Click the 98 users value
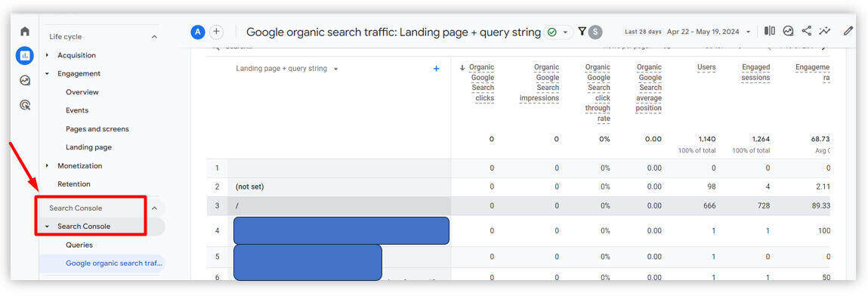The image size is (868, 296). [712, 187]
